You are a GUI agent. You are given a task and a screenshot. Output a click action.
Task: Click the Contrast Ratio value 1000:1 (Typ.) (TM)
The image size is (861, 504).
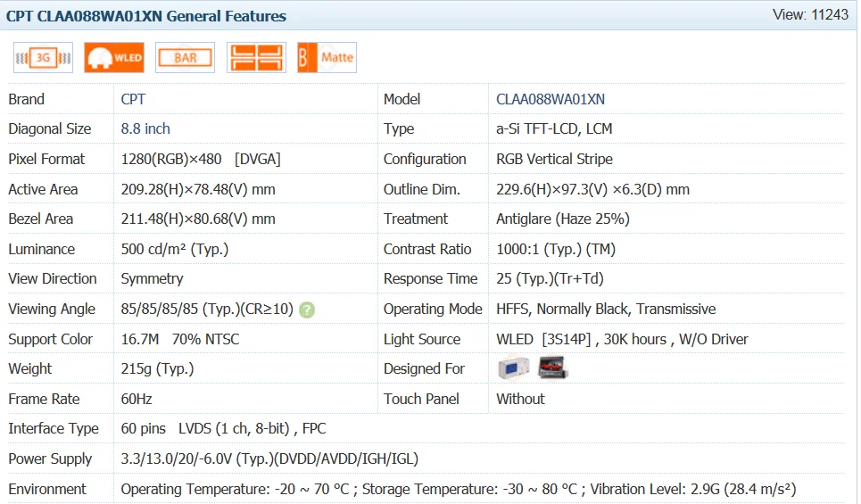tap(556, 249)
